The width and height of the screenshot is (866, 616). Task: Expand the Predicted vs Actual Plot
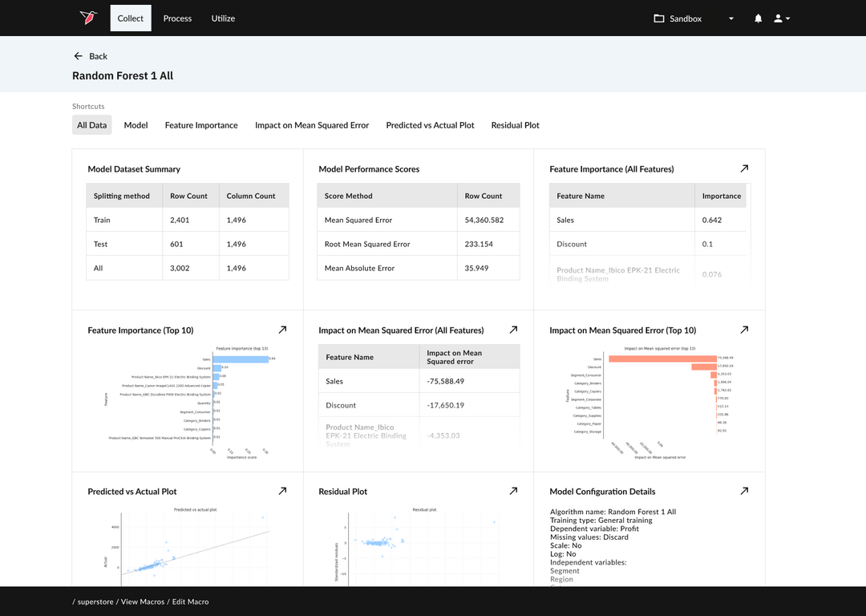[x=282, y=491]
